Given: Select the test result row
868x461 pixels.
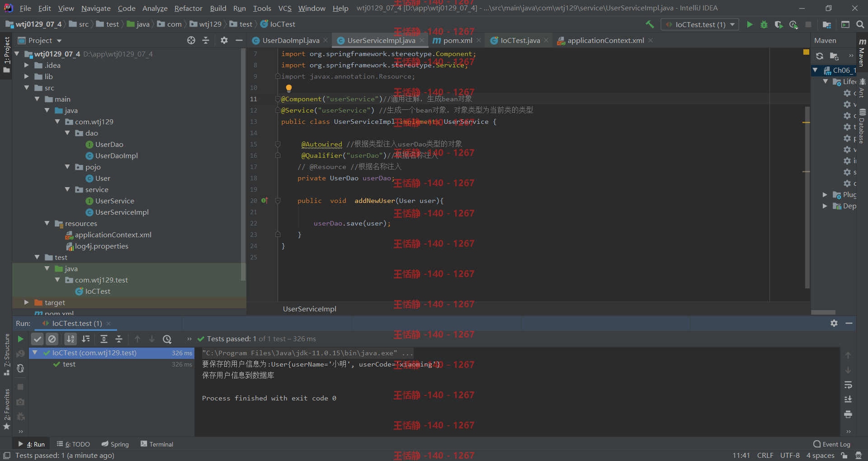Looking at the screenshot, I should pos(112,364).
